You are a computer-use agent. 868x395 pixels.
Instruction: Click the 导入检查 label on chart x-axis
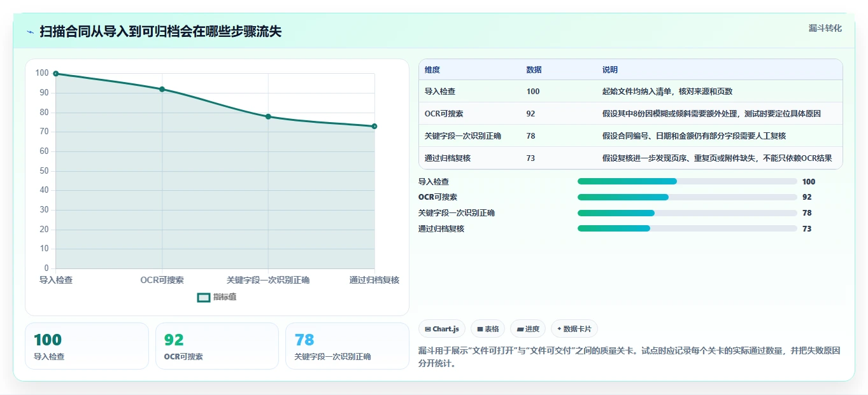tap(56, 280)
